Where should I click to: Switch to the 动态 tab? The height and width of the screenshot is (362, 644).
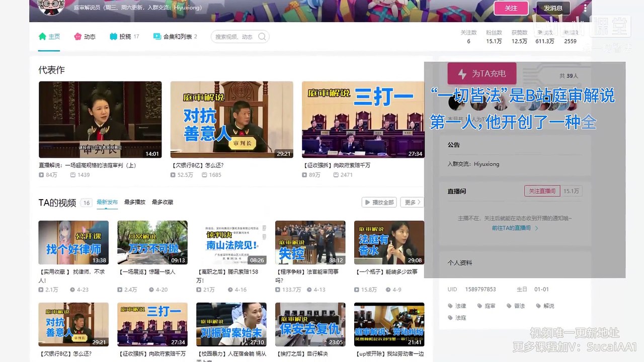pyautogui.click(x=85, y=37)
